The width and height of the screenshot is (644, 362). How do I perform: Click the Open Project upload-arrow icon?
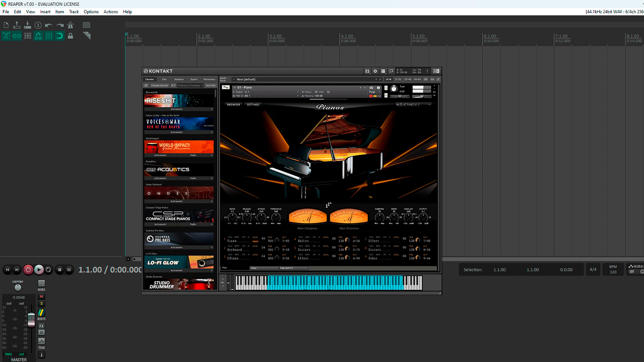pyautogui.click(x=17, y=25)
